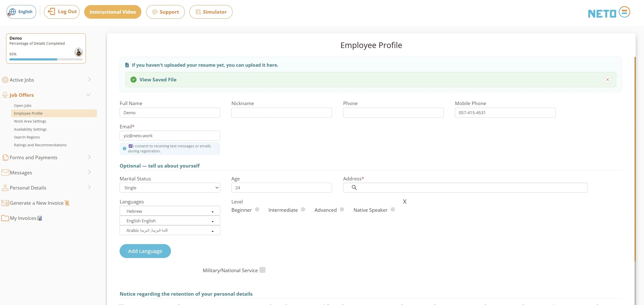Click the Demo profile avatar
The height and width of the screenshot is (305, 644).
[x=79, y=52]
